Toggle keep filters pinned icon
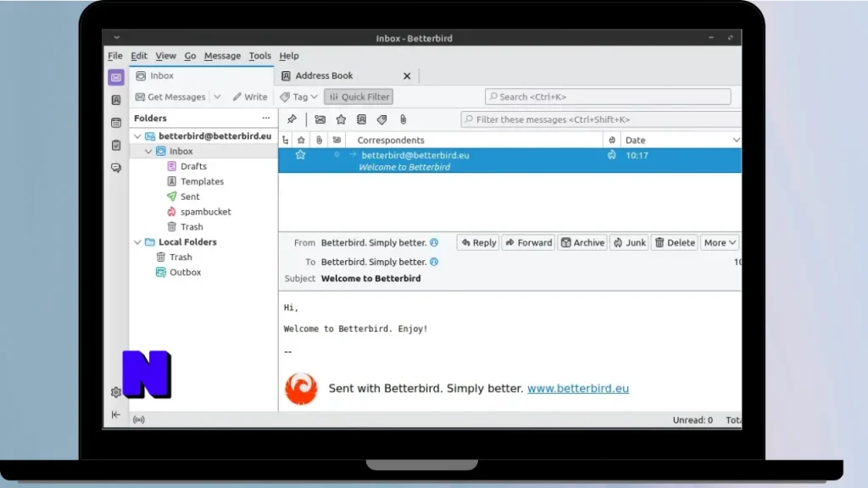 292,119
